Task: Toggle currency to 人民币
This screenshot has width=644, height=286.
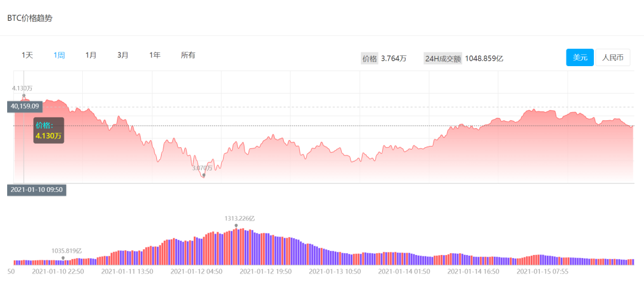Action: [x=612, y=58]
